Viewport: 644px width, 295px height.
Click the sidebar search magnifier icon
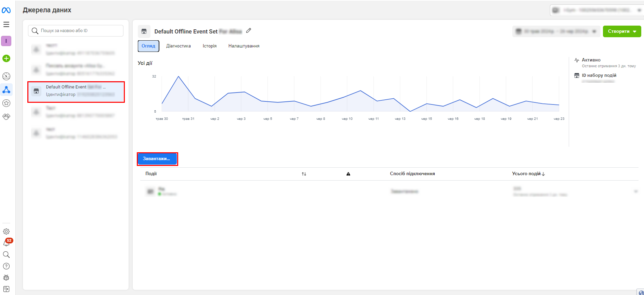coord(6,255)
